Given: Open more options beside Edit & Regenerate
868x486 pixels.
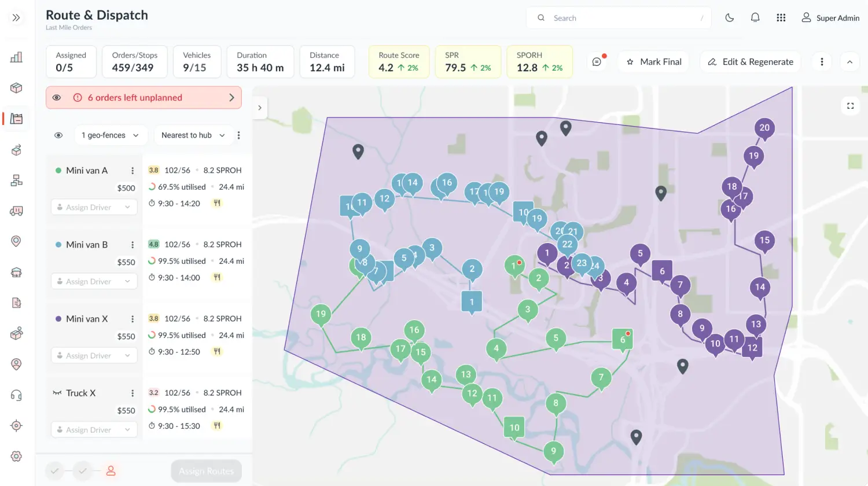Looking at the screenshot, I should coord(822,61).
